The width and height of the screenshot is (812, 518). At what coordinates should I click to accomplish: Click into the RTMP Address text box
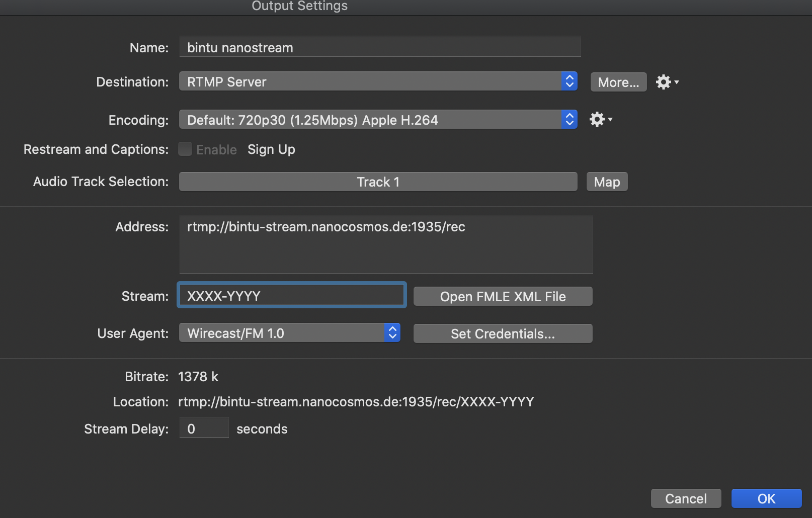click(386, 244)
